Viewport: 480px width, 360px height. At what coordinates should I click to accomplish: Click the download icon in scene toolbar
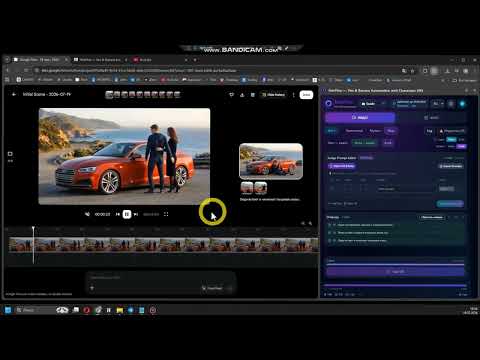[x=242, y=95]
